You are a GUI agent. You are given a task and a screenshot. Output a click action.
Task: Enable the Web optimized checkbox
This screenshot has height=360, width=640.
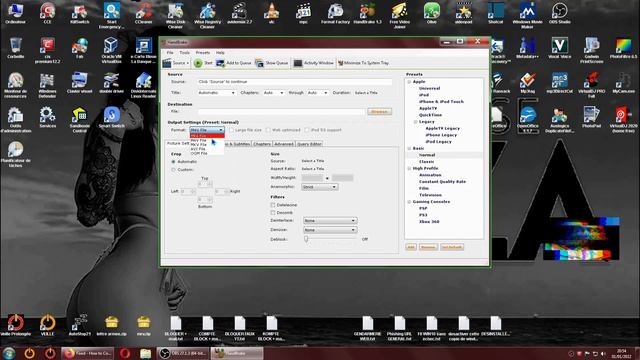tap(268, 130)
